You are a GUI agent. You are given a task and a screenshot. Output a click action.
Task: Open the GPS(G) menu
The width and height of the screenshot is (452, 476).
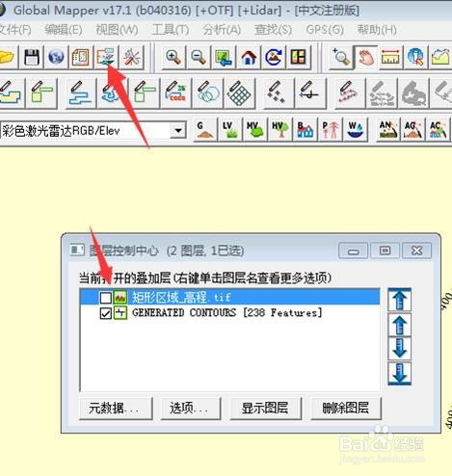(x=325, y=30)
